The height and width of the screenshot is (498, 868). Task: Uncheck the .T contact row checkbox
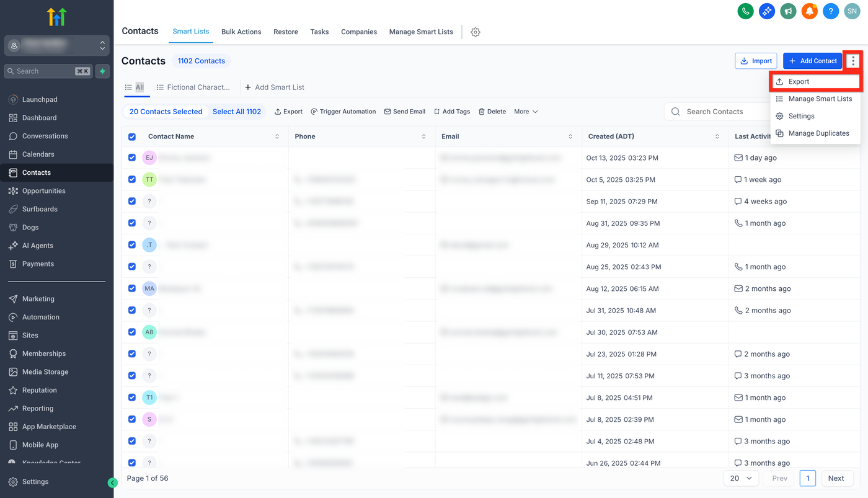pos(132,245)
